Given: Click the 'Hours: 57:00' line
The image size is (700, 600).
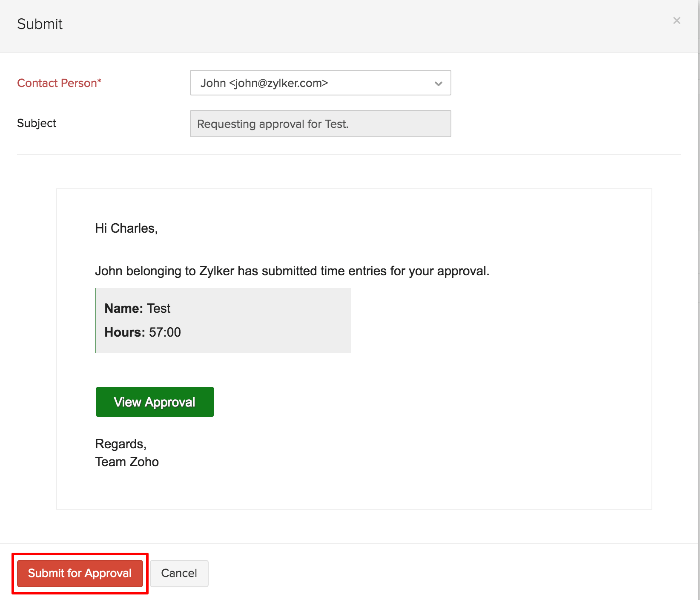Looking at the screenshot, I should (x=142, y=332).
